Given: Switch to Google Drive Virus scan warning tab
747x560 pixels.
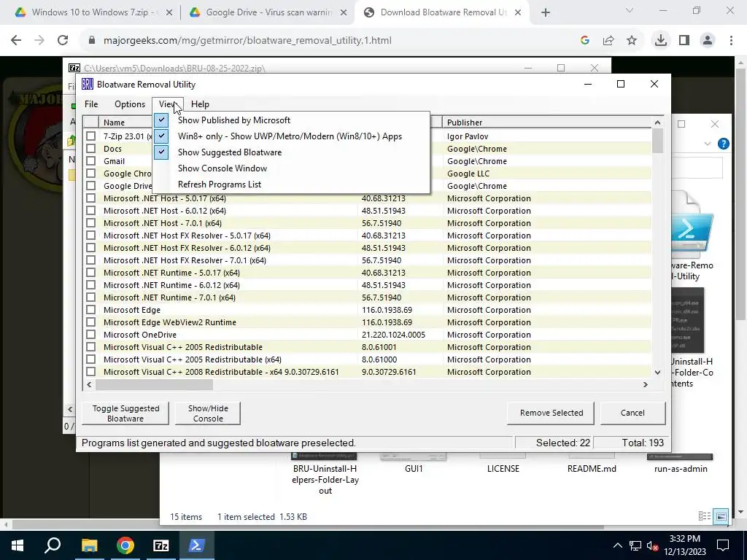Looking at the screenshot, I should click(x=268, y=12).
